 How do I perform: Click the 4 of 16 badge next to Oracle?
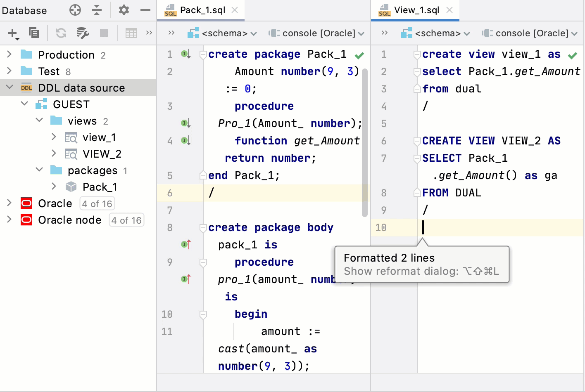point(97,203)
